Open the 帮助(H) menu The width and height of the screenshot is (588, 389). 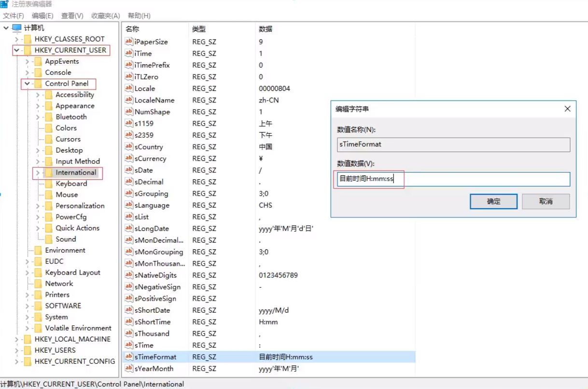(139, 16)
